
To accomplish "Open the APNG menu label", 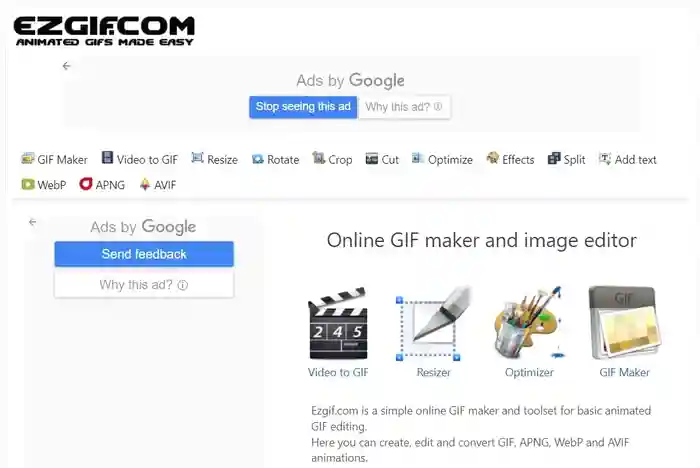I will coord(110,185).
